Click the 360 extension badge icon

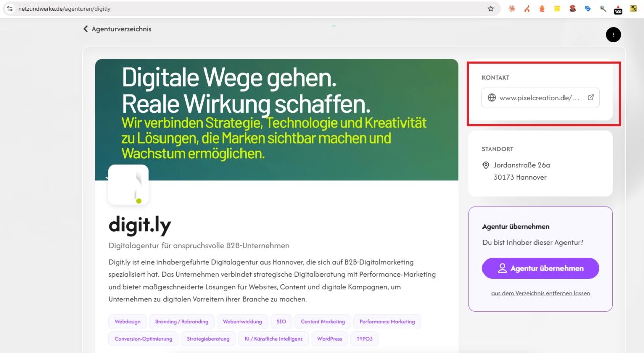click(618, 9)
